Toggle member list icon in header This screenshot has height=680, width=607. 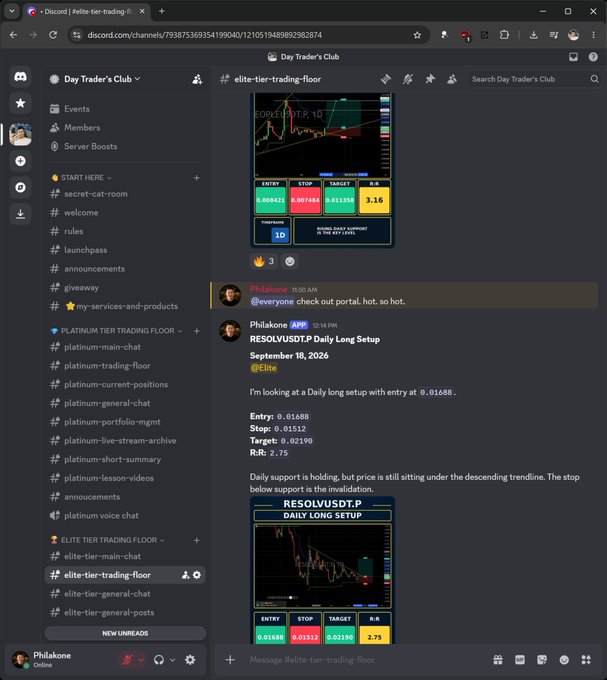[452, 79]
